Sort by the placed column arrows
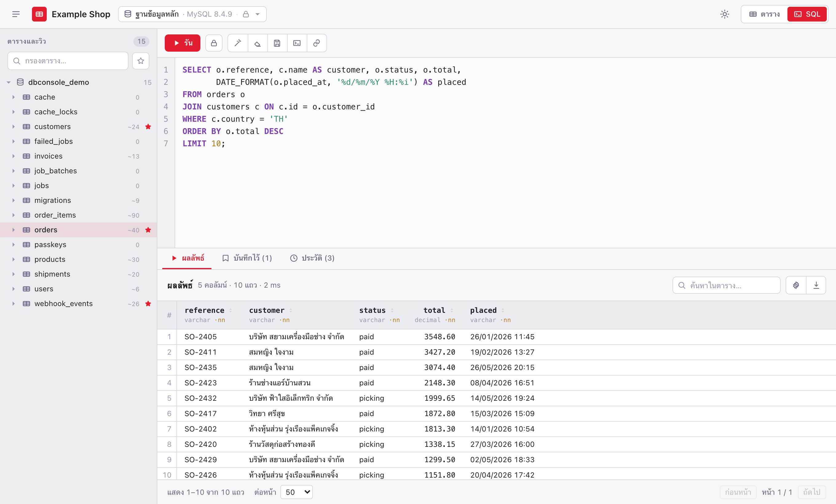 tap(503, 310)
